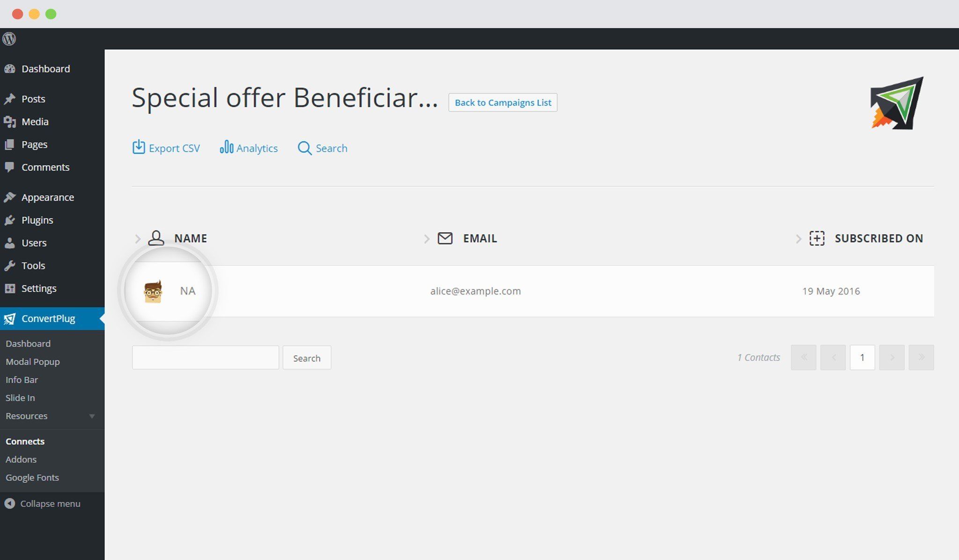Open the Modal Popup submenu item

click(32, 361)
